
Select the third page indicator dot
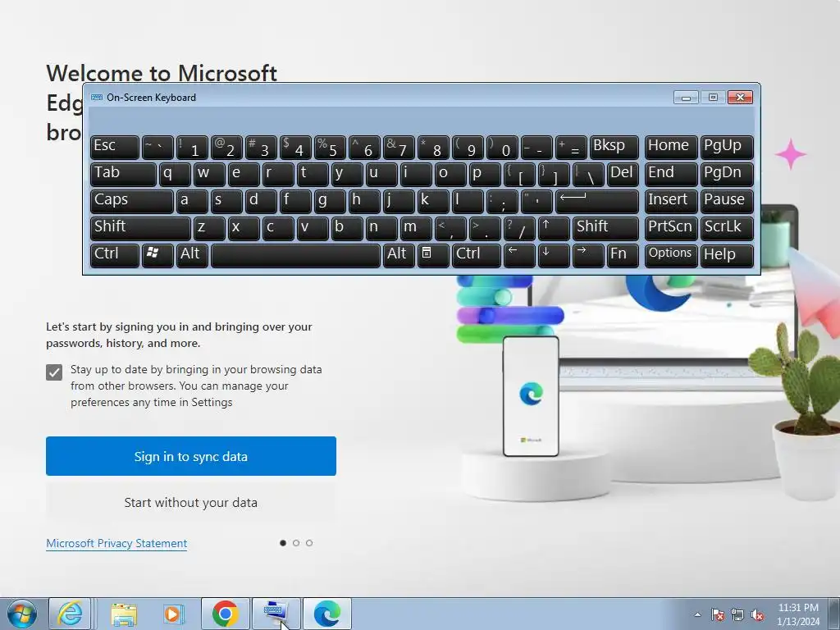point(309,543)
